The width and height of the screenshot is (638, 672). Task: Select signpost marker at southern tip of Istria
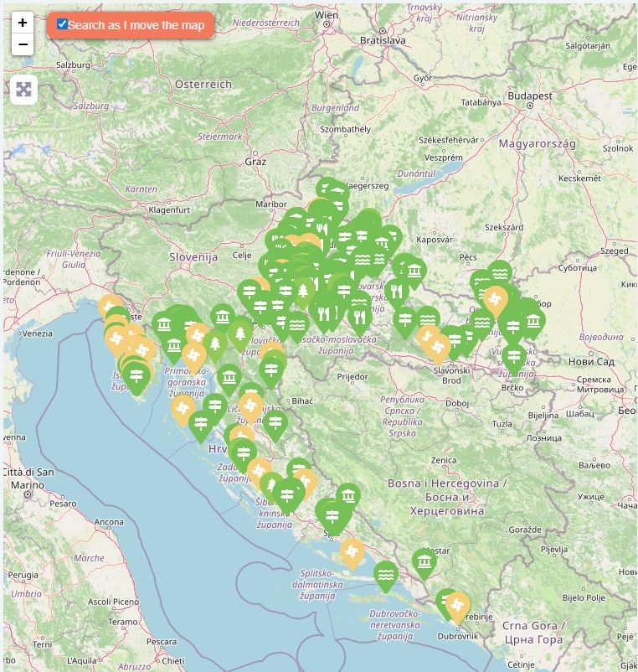tap(136, 379)
